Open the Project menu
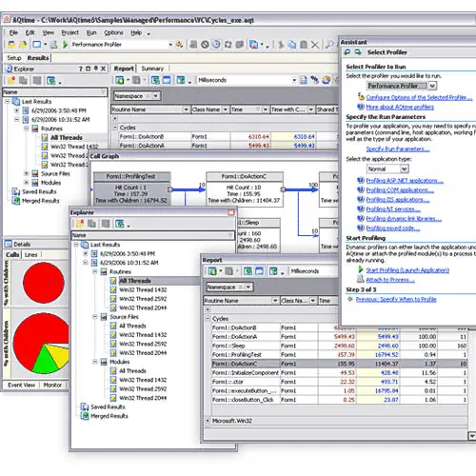476x476 pixels. pyautogui.click(x=69, y=32)
